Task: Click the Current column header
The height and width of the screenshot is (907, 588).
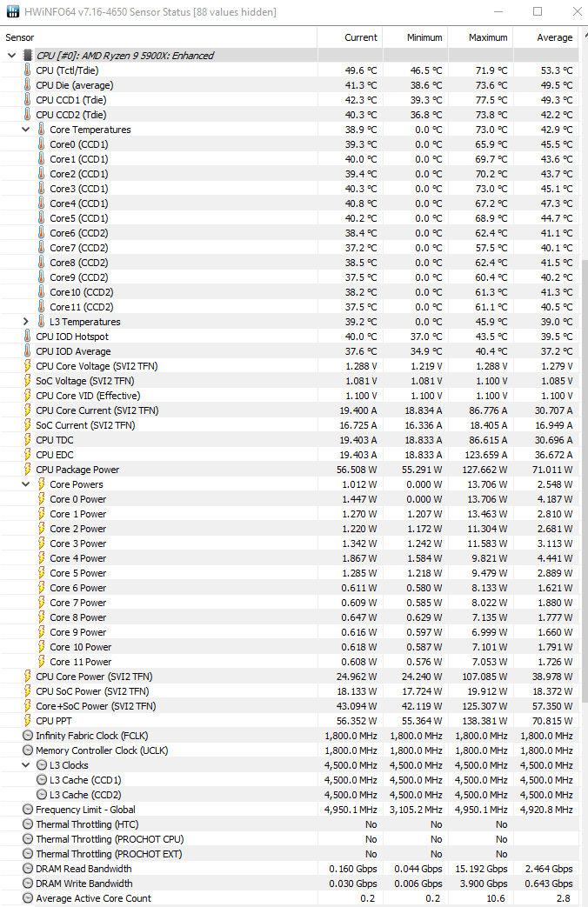Action: point(350,37)
